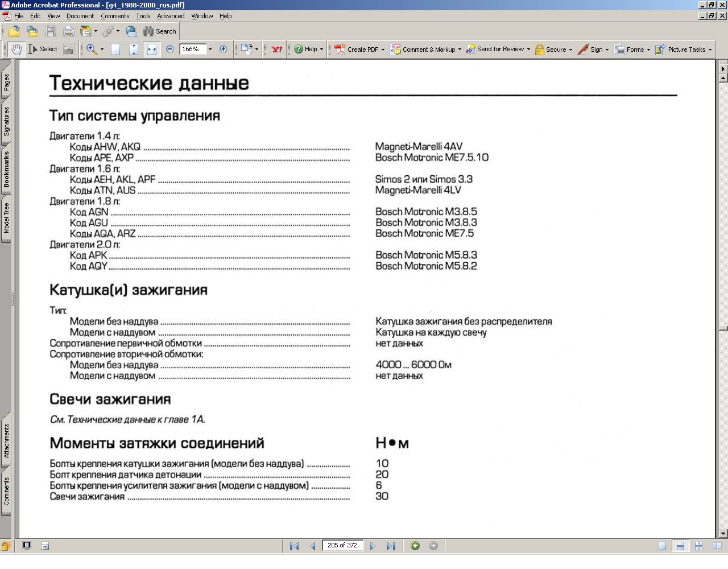Click the Yahoo search toolbar icon
The height and width of the screenshot is (569, 728).
276,50
